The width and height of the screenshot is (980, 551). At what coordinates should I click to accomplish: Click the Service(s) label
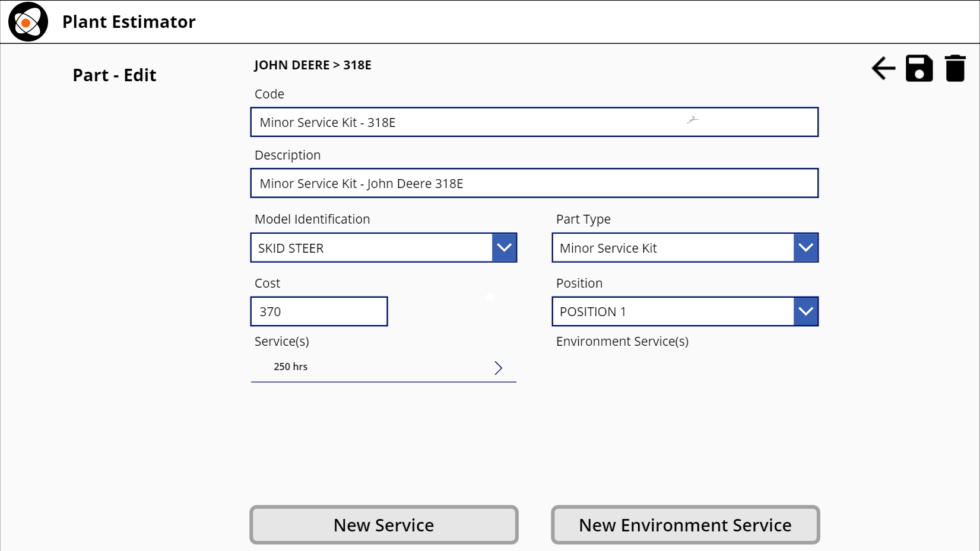coord(282,342)
